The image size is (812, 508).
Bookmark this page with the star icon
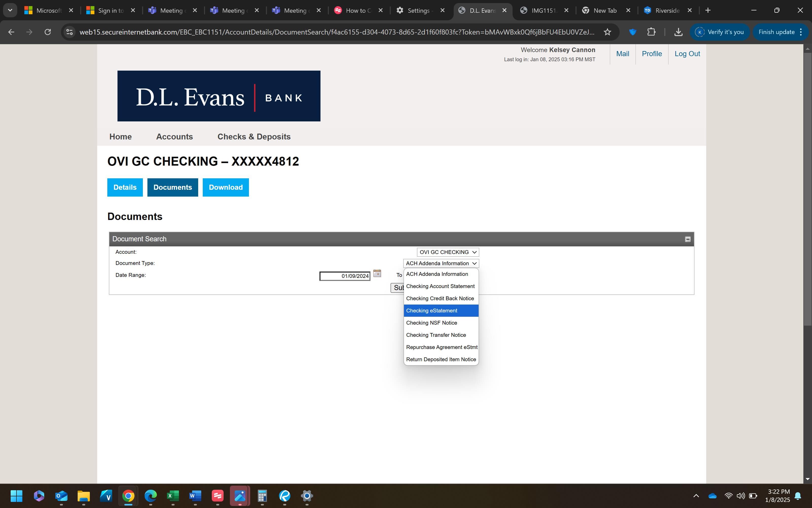[x=607, y=32]
